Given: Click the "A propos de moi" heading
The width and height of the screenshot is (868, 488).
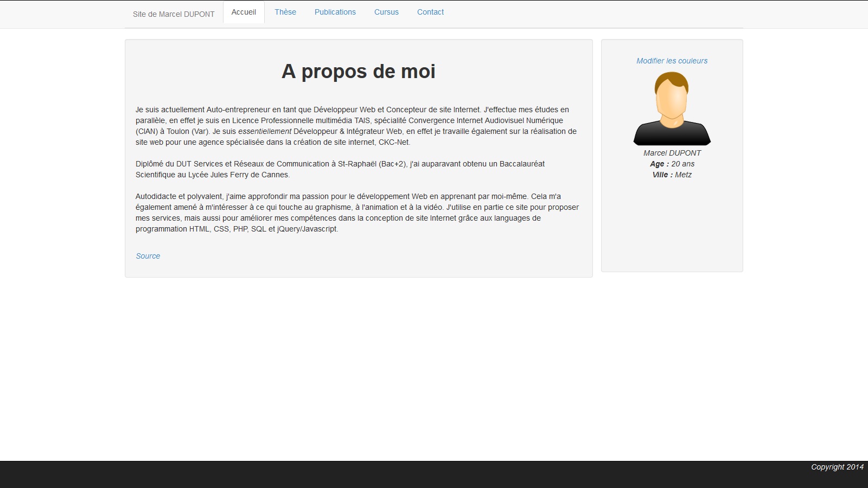Looking at the screenshot, I should tap(358, 72).
